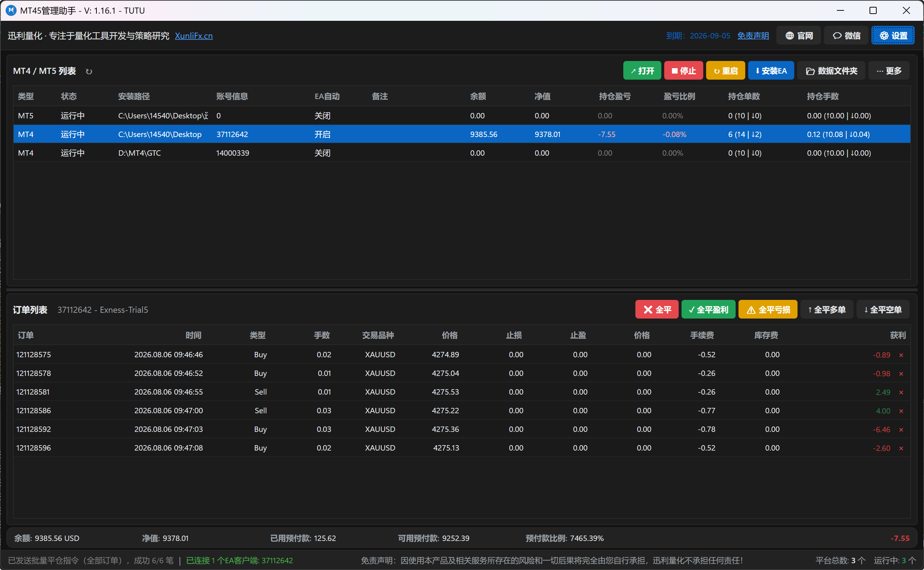The width and height of the screenshot is (924, 570).
Task: Select order row 121128586
Action: [x=462, y=410]
